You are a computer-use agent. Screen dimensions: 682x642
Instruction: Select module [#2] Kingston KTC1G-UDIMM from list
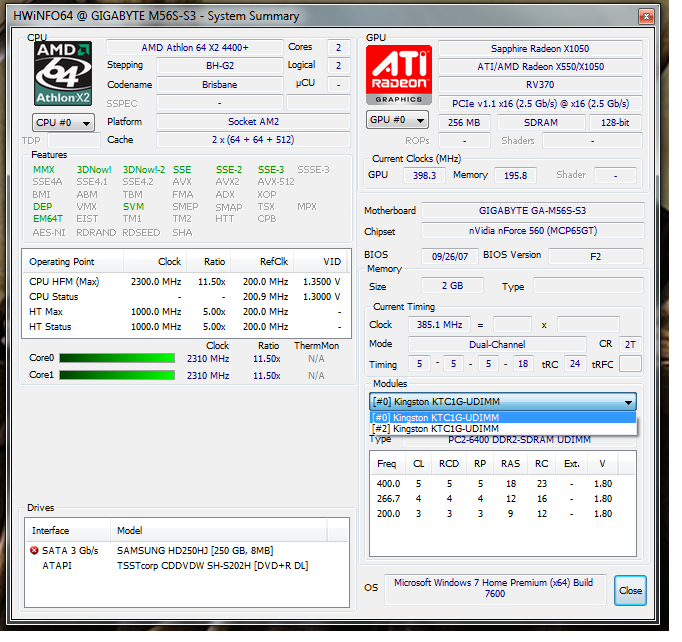click(x=502, y=428)
